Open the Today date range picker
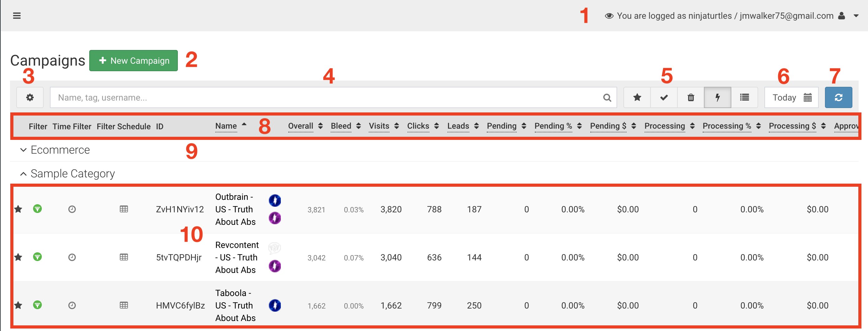The height and width of the screenshot is (331, 868). (792, 97)
